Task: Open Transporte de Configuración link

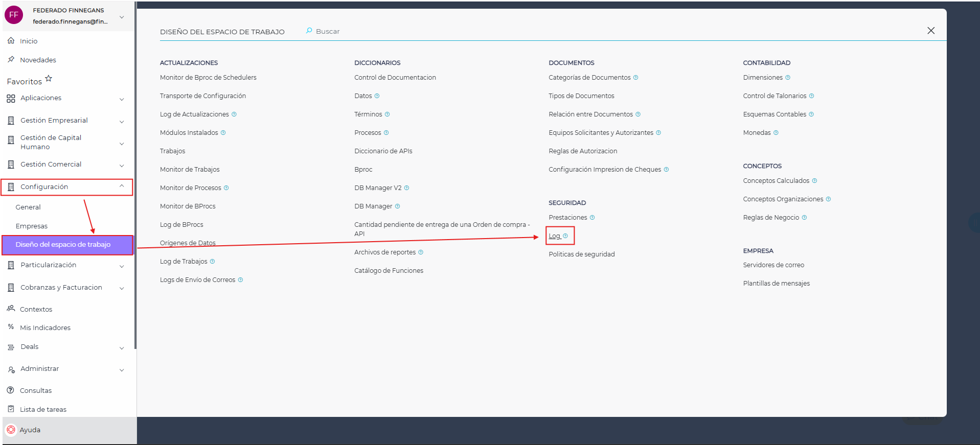Action: point(203,96)
